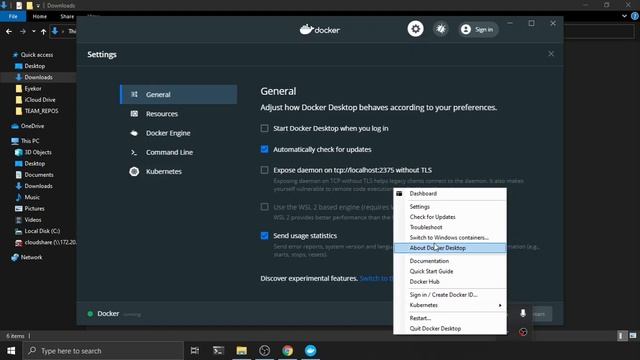Open Explorer recent locations dropdown
Screen dimensions: 640x360
pos(33,31)
